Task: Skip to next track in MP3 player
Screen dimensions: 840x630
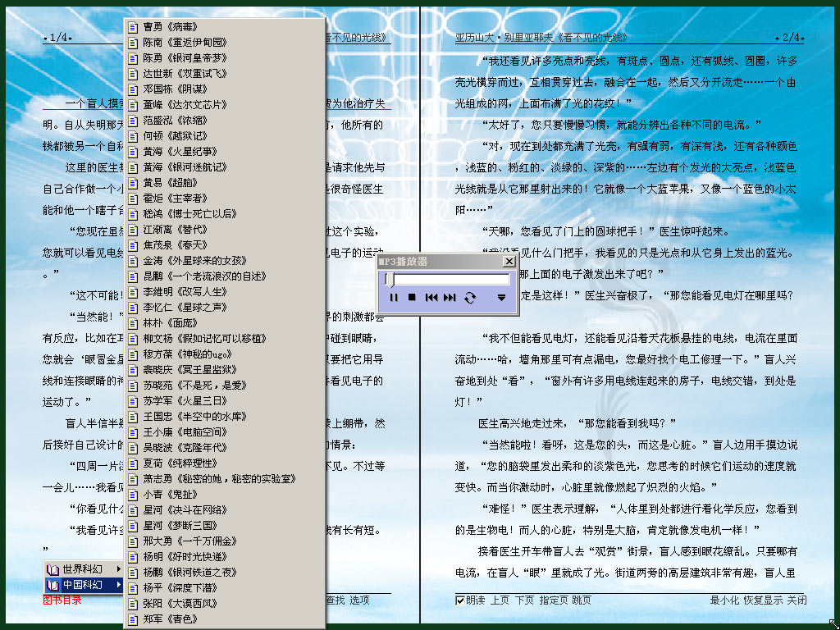Action: (x=450, y=298)
